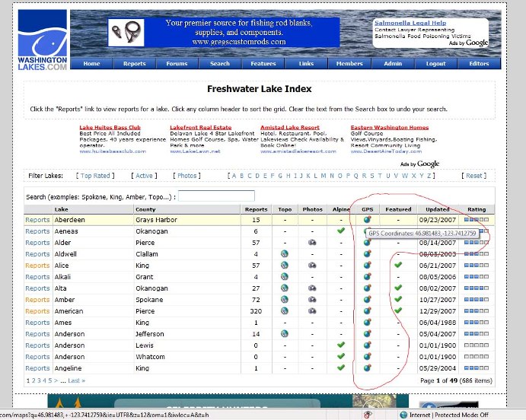
Task: Open GPS globe icon for Angeline lake
Action: point(367,368)
